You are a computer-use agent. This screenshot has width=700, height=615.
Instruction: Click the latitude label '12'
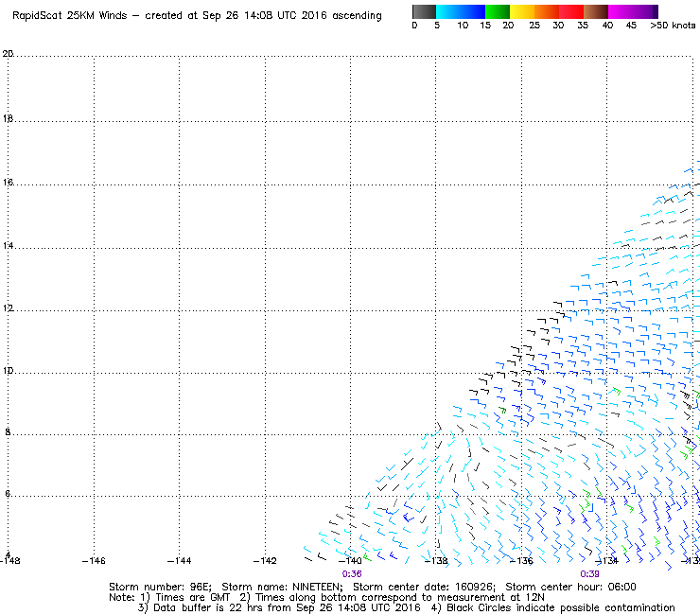[x=8, y=308]
